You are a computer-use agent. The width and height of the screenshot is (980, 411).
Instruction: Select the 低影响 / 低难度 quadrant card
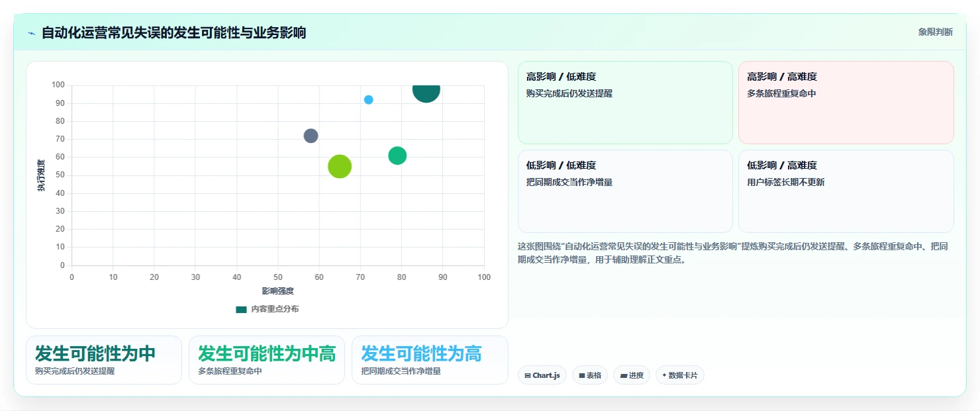625,191
